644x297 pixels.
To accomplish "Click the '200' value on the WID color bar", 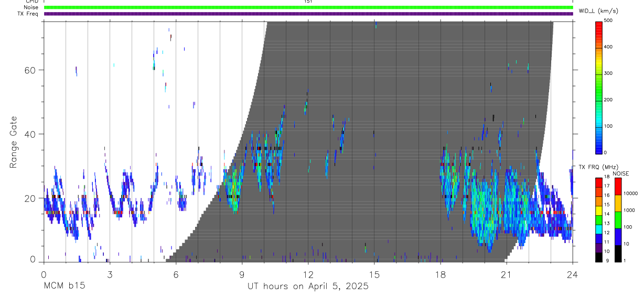I will (608, 100).
